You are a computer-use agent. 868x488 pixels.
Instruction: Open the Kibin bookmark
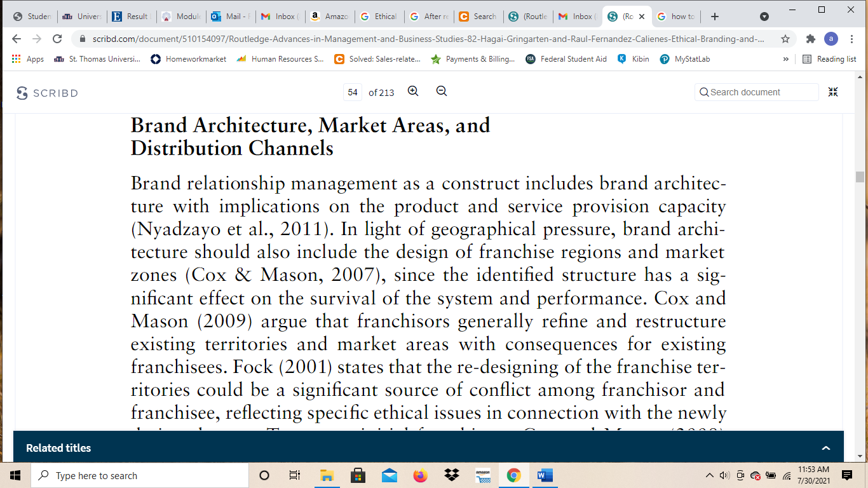click(x=633, y=59)
